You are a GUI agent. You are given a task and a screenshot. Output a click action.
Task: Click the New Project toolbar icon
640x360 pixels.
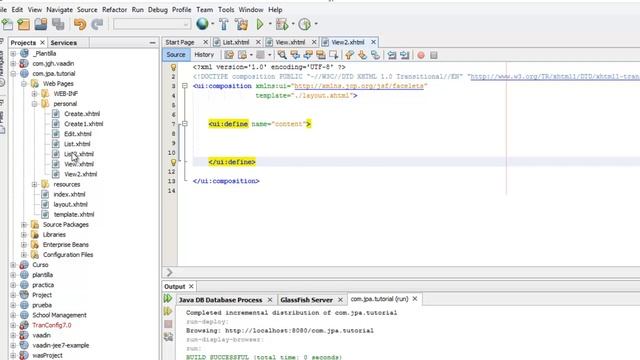pyautogui.click(x=24, y=24)
